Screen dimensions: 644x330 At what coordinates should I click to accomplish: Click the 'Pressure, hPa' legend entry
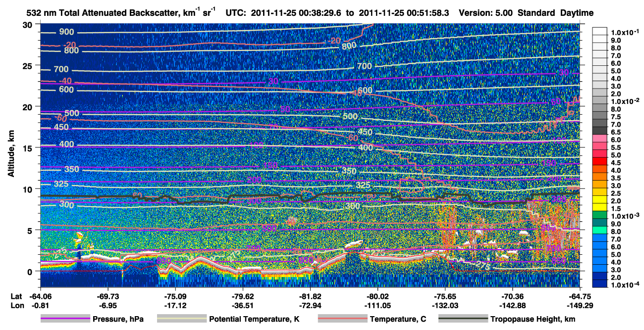[93, 319]
